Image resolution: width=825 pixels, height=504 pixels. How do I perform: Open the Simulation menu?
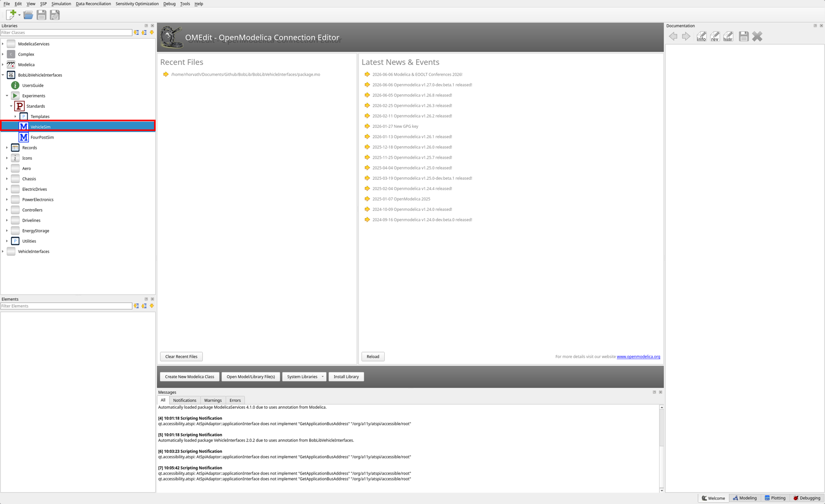tap(61, 4)
